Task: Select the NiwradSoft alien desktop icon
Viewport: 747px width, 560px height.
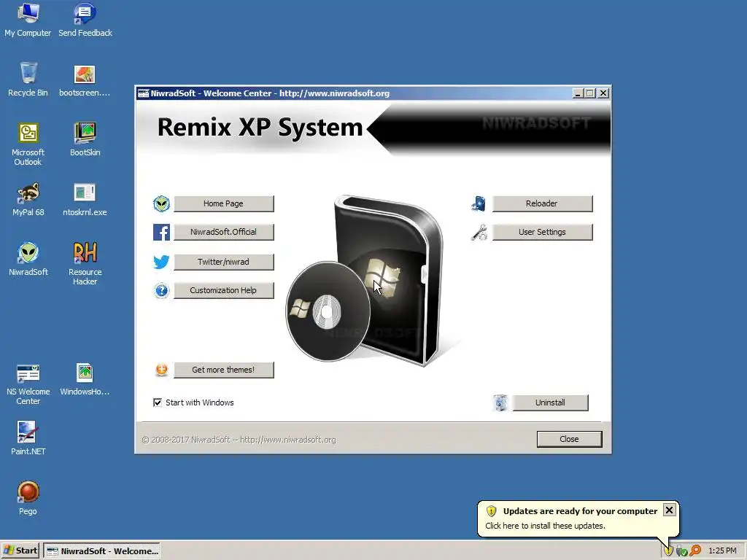Action: [x=28, y=259]
